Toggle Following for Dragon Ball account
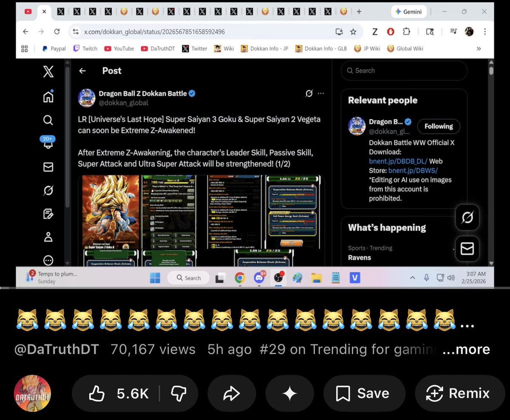This screenshot has height=420, width=510. point(438,126)
